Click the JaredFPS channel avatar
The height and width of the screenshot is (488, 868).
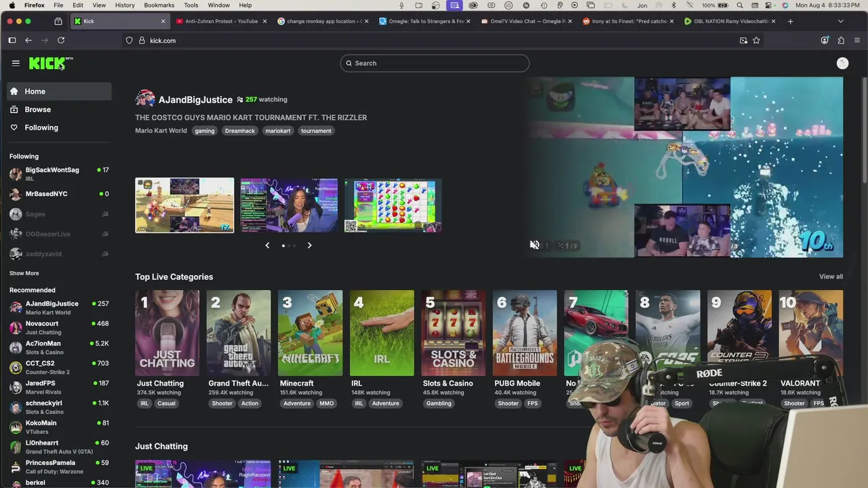click(16, 387)
